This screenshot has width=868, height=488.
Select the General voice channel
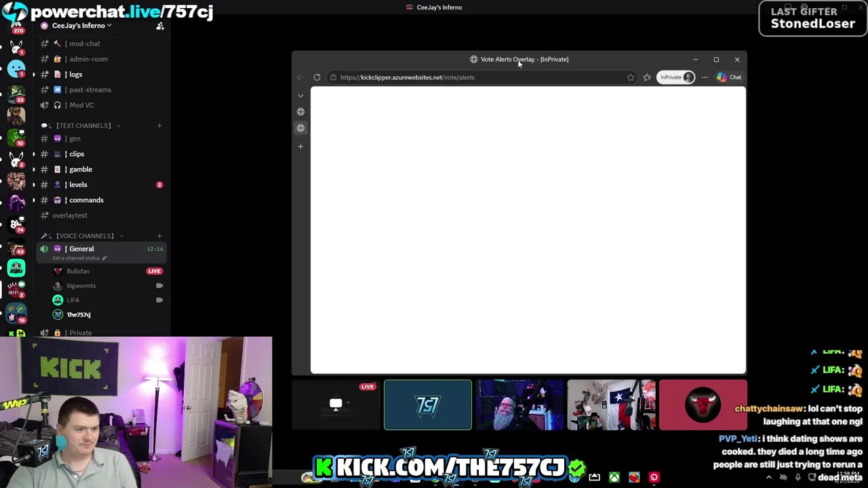pyautogui.click(x=102, y=252)
